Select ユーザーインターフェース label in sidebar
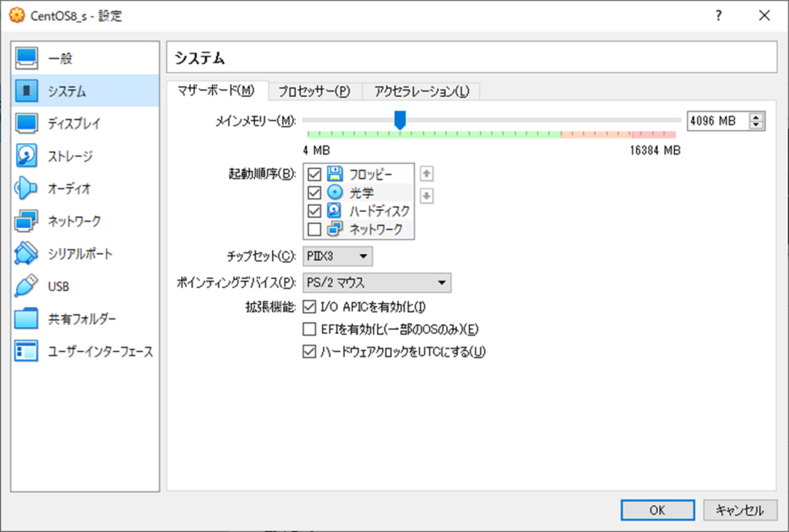Image resolution: width=789 pixels, height=532 pixels. point(101,352)
